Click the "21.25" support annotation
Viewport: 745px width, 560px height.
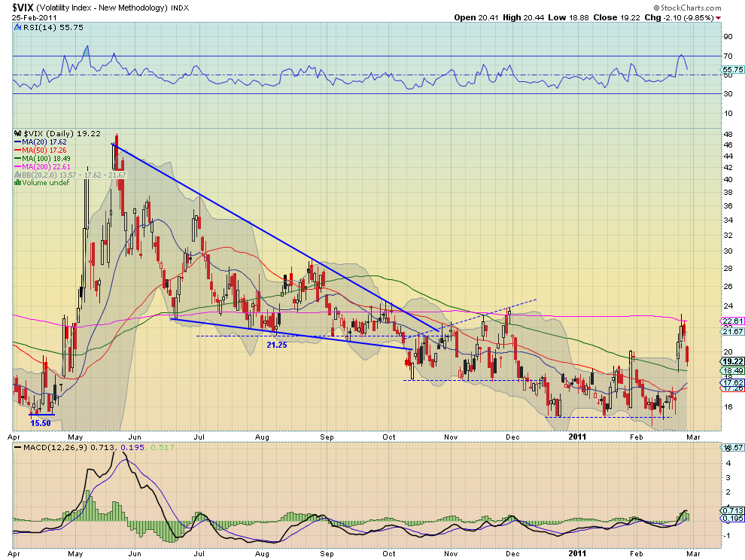coord(276,345)
